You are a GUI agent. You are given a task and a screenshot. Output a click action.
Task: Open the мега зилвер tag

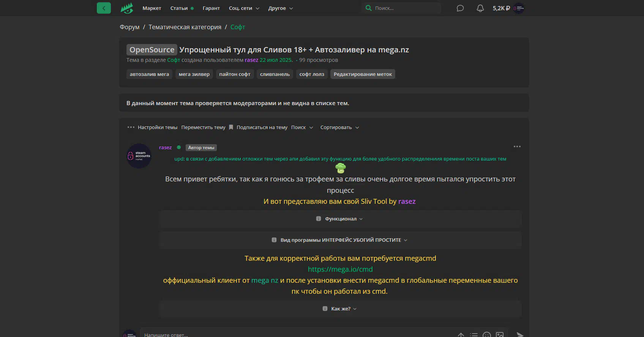pos(194,74)
